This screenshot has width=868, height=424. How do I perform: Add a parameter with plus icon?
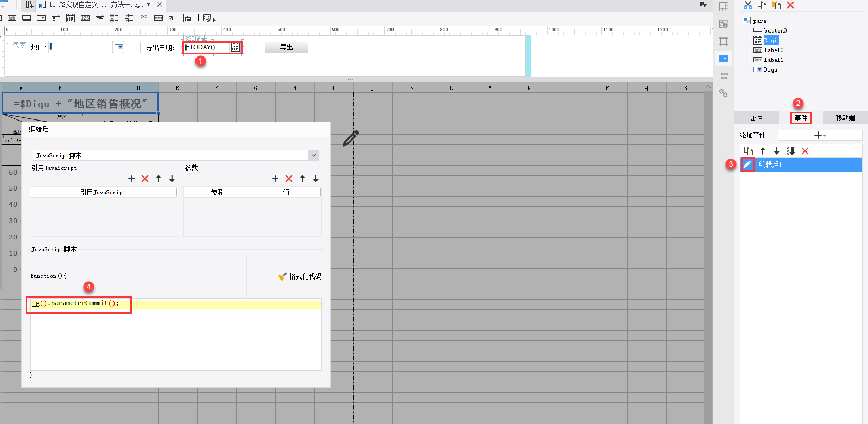(x=275, y=179)
